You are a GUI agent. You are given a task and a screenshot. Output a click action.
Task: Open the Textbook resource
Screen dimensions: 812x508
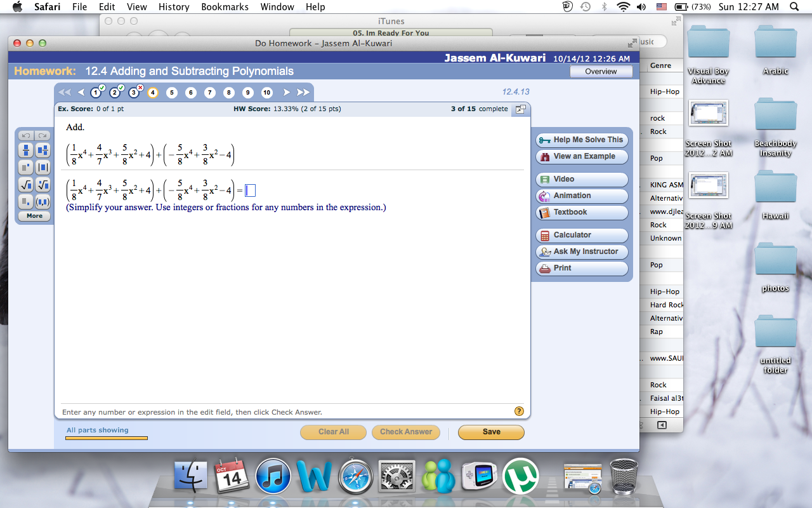[x=582, y=212]
